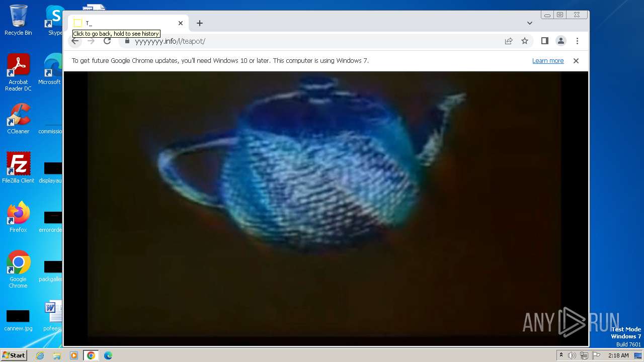Open a new tab with plus button
Image resolution: width=644 pixels, height=362 pixels.
(x=200, y=23)
